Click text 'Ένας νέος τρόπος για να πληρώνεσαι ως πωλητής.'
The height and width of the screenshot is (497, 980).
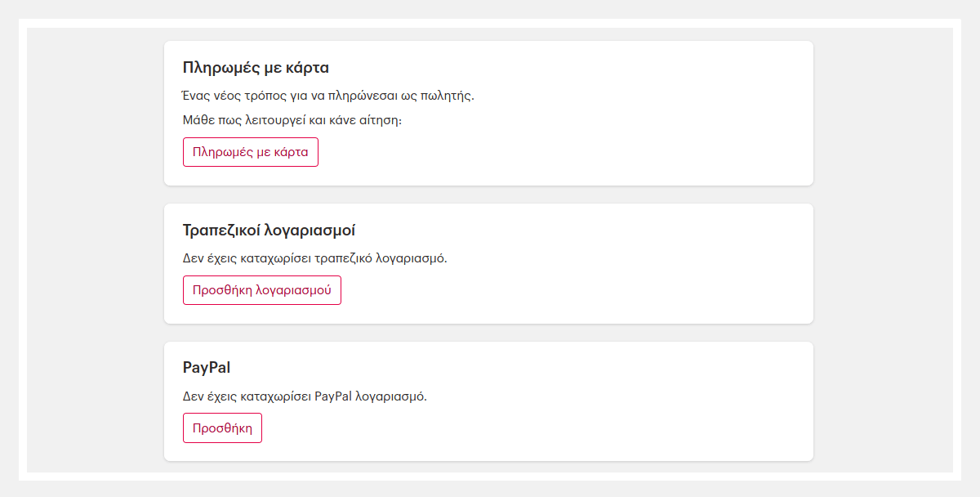coord(328,96)
